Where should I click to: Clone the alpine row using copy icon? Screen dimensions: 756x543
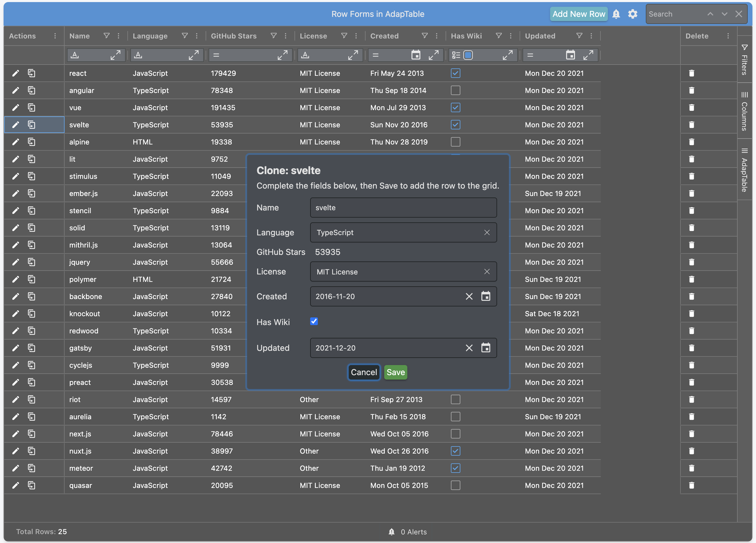31,142
